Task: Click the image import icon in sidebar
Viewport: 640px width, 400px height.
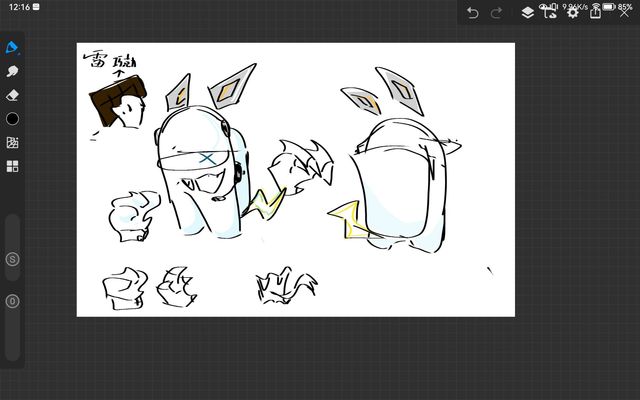Action: (13, 143)
